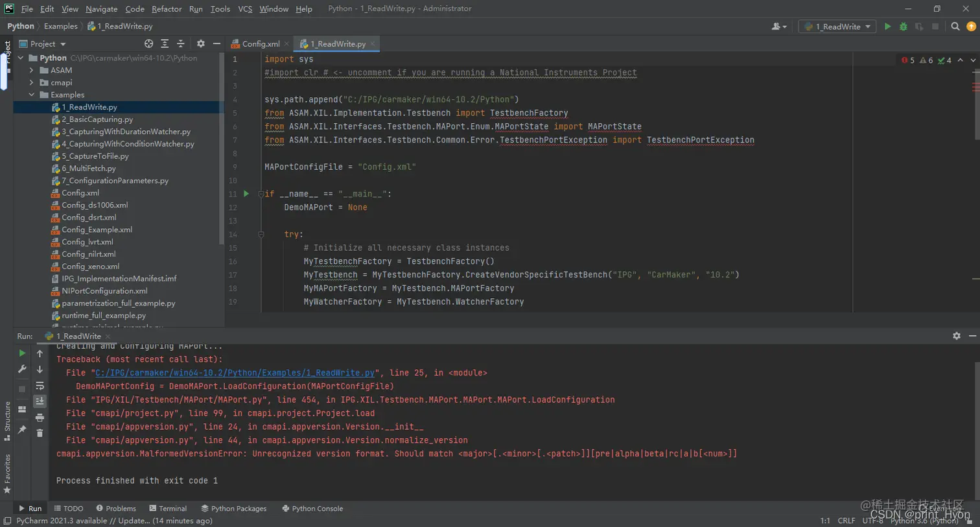Select Config_ds1006.xml file
The image size is (980, 527).
coord(95,205)
